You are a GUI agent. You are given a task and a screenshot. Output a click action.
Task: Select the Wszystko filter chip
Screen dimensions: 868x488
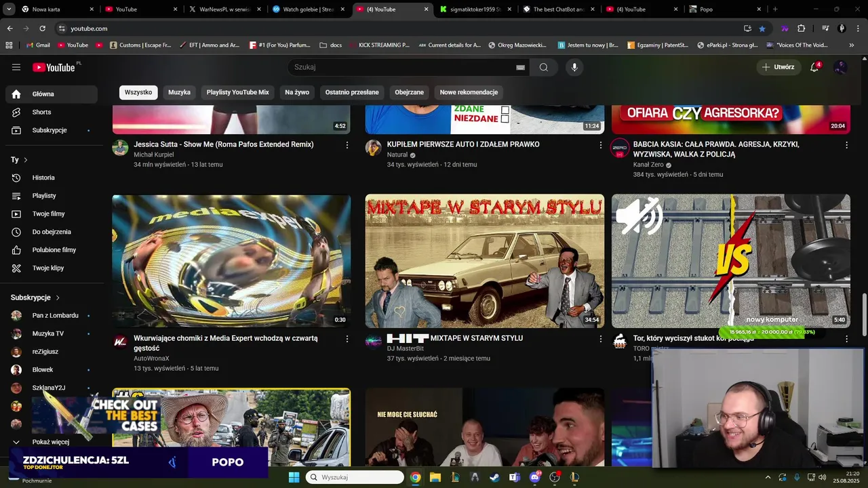(x=138, y=92)
